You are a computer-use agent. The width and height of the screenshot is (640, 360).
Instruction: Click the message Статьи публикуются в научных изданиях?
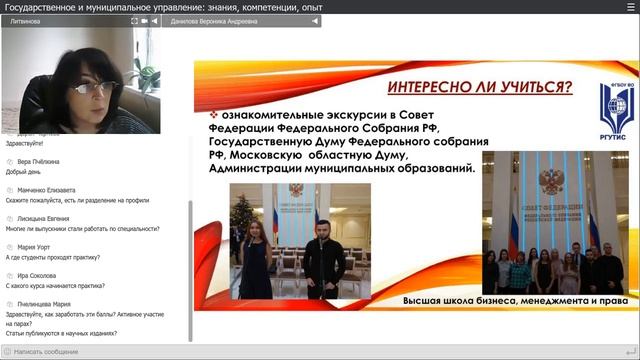click(x=61, y=334)
